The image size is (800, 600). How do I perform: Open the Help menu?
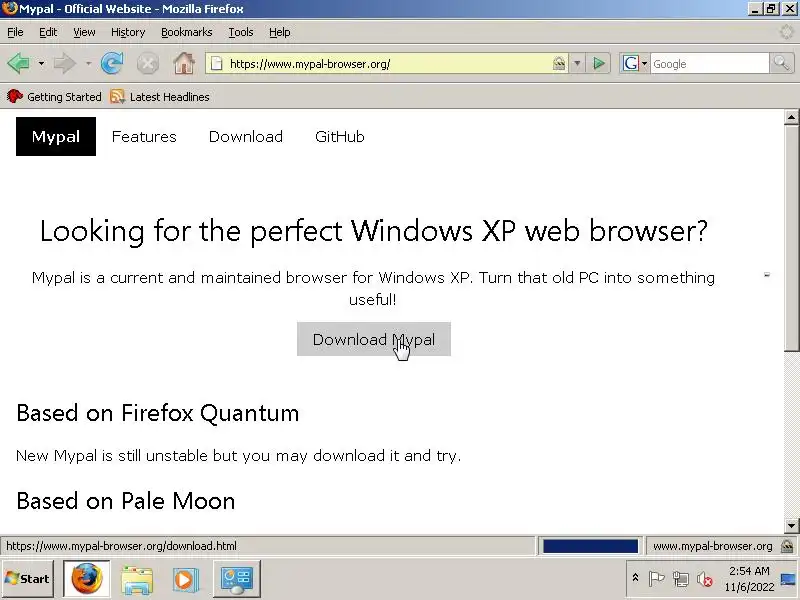pyautogui.click(x=280, y=32)
